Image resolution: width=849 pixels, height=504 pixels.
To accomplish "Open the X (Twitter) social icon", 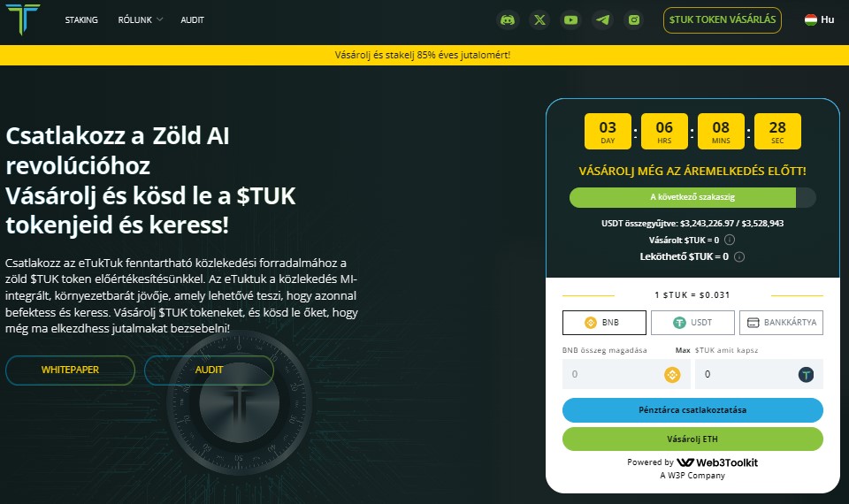I will click(539, 19).
